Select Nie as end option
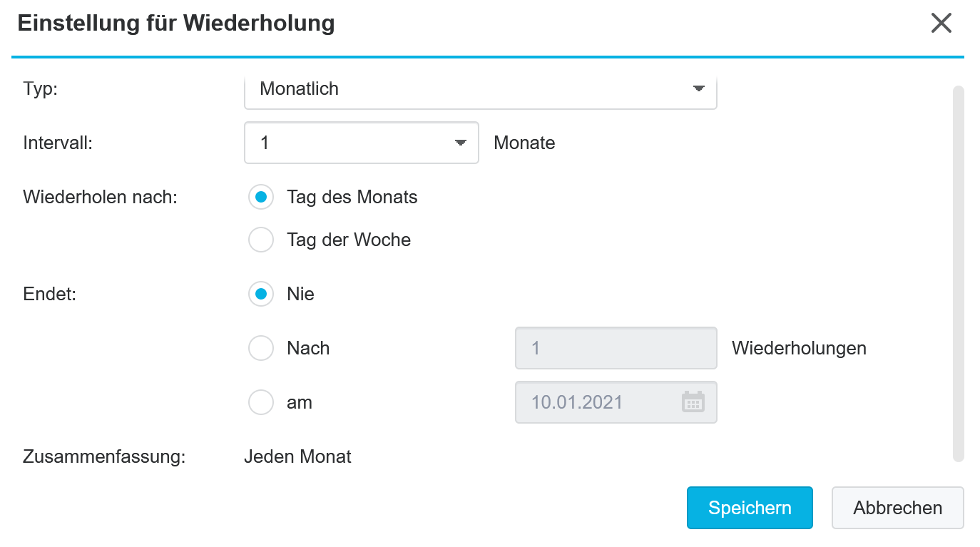The height and width of the screenshot is (547, 980). pos(261,294)
